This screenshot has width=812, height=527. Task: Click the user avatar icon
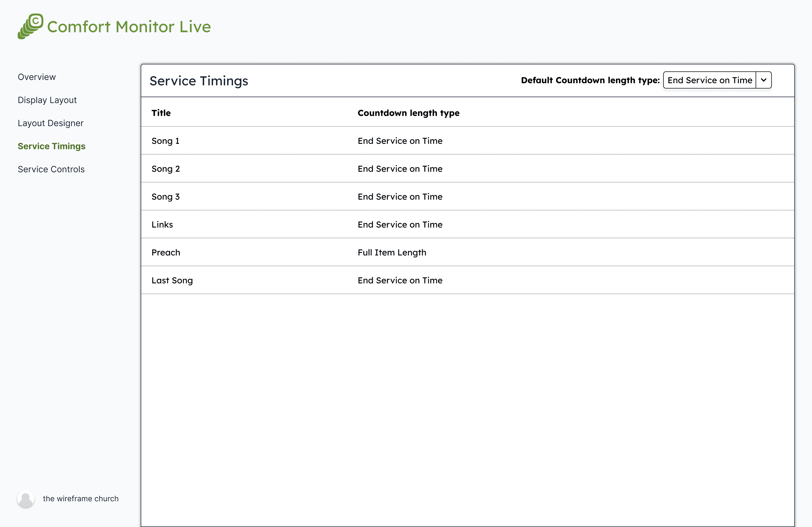(26, 499)
